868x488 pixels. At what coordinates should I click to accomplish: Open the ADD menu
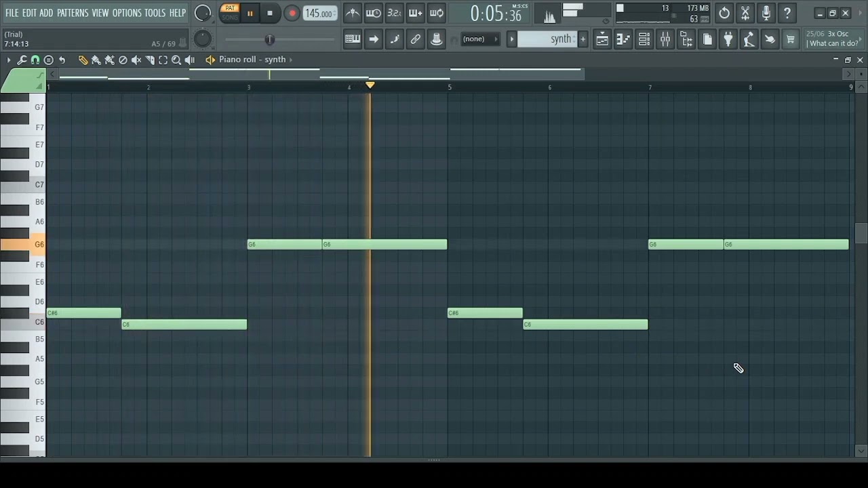[46, 13]
